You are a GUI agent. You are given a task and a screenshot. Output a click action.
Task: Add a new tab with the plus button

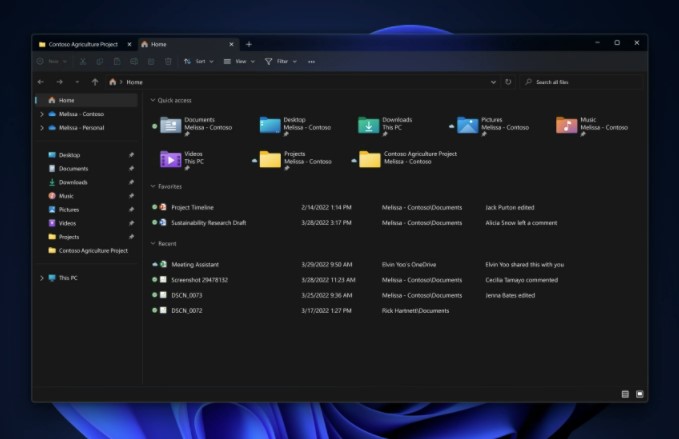pyautogui.click(x=249, y=44)
